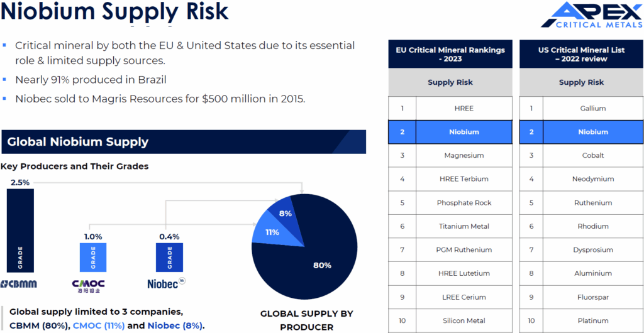Select the US Critical Mineral List header
Image resolution: width=644 pixels, height=333 pixels.
(x=581, y=54)
